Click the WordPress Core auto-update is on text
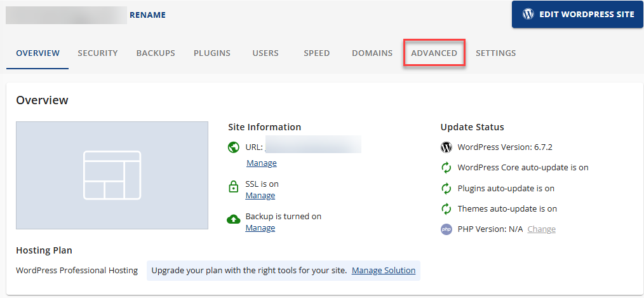This screenshot has height=298, width=644. (523, 168)
